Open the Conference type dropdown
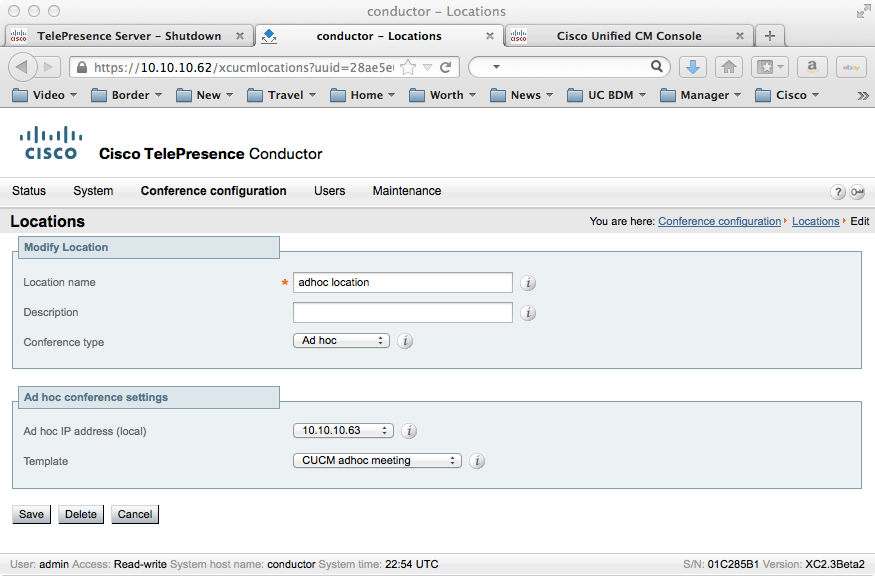Image resolution: width=875 pixels, height=576 pixels. click(341, 340)
